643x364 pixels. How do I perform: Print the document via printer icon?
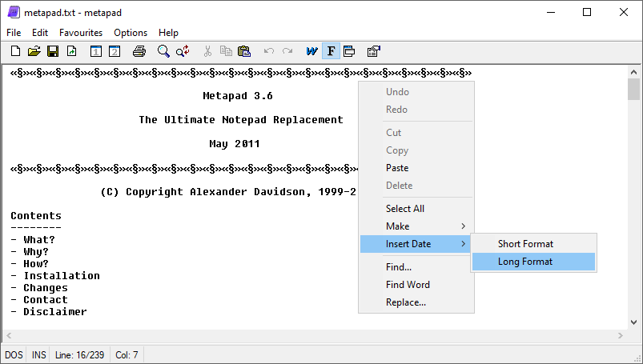139,51
